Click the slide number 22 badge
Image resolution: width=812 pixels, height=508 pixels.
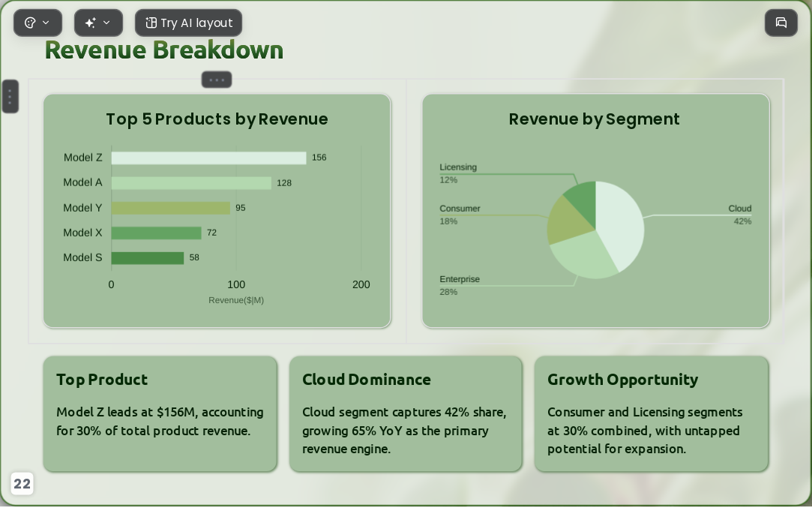click(22, 484)
